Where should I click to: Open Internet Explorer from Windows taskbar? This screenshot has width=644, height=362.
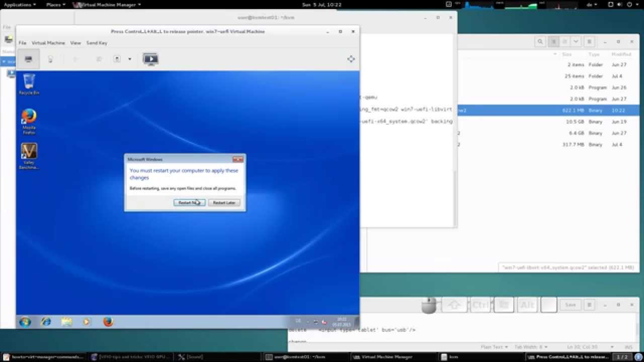pos(46,322)
